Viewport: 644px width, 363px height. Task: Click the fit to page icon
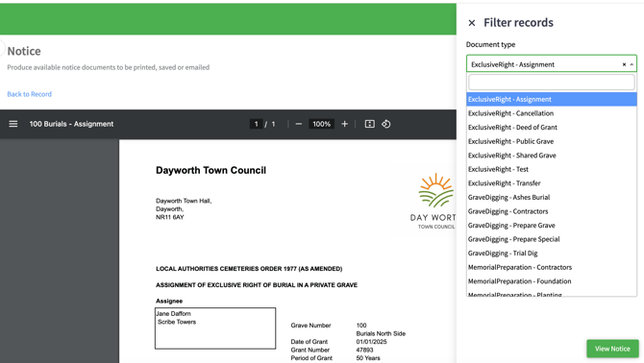click(370, 124)
